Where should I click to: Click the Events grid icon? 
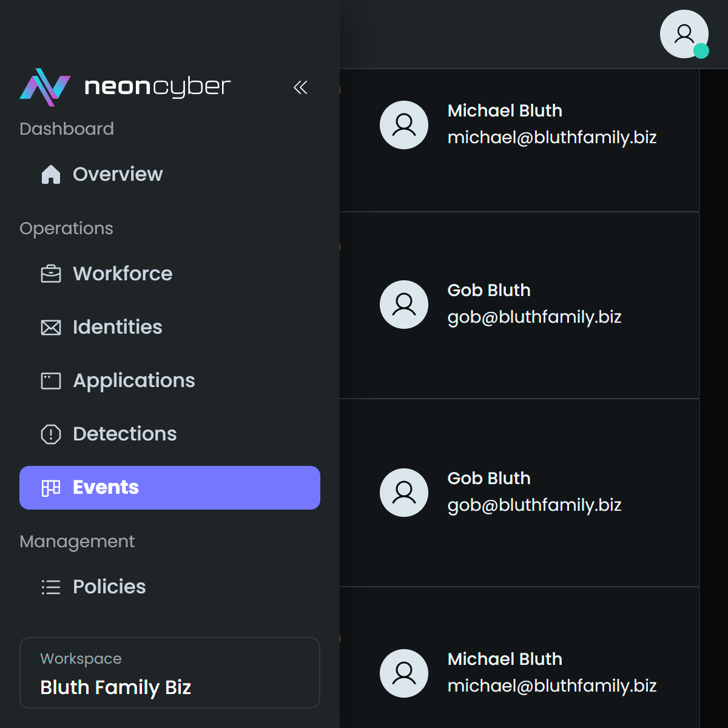(51, 488)
